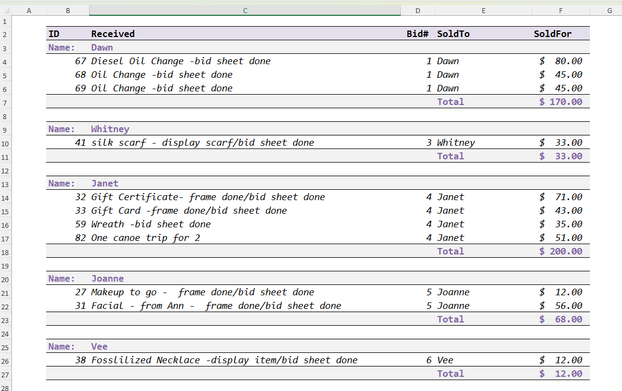Select column F header

(x=560, y=11)
